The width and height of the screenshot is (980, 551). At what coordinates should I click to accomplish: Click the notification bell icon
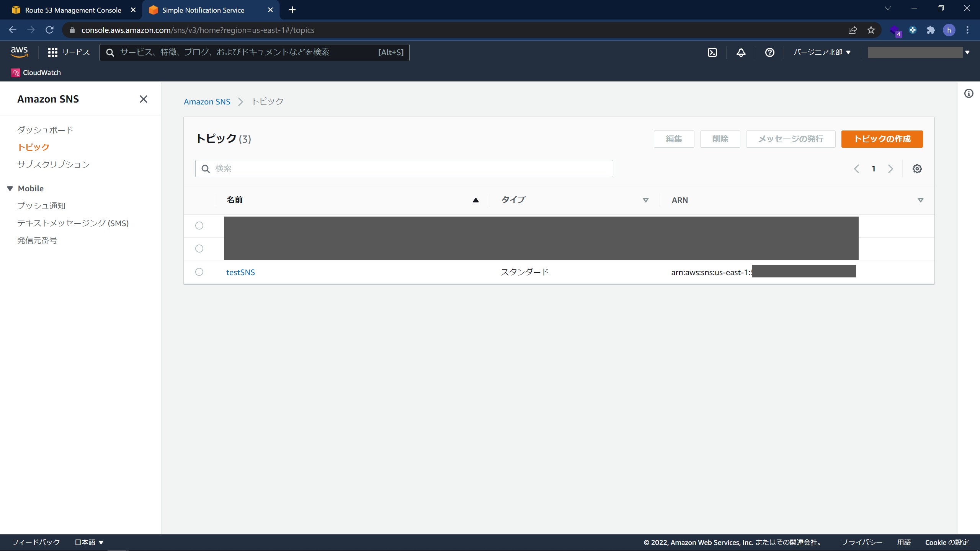pos(740,52)
